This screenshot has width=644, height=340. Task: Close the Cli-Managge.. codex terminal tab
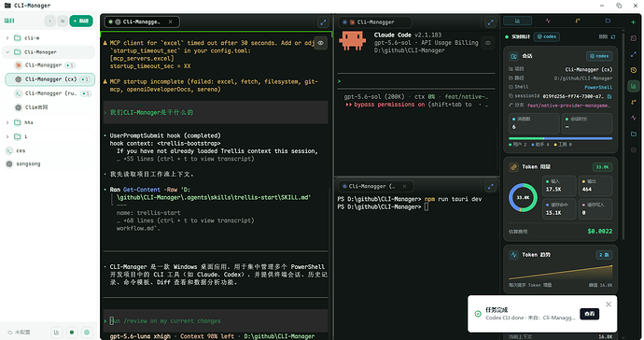click(x=171, y=21)
